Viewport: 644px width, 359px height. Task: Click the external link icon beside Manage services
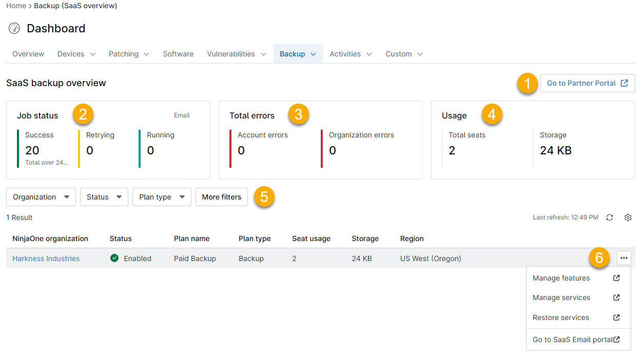point(617,297)
